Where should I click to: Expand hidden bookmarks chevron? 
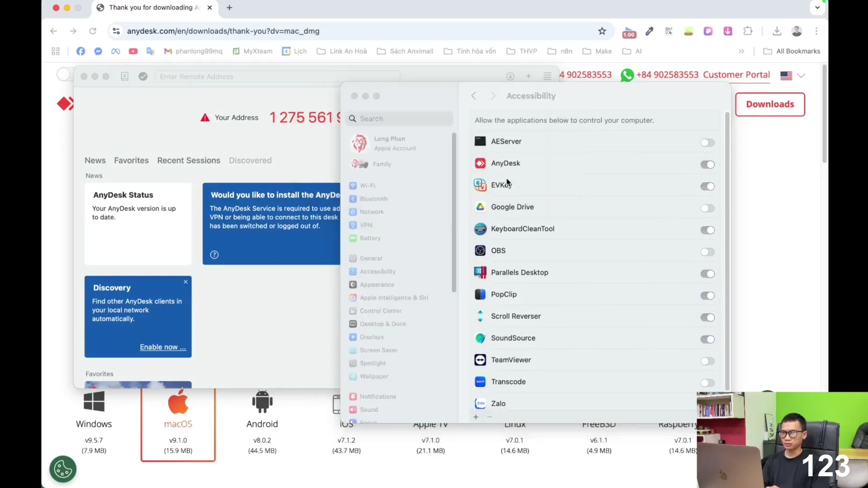coord(741,51)
